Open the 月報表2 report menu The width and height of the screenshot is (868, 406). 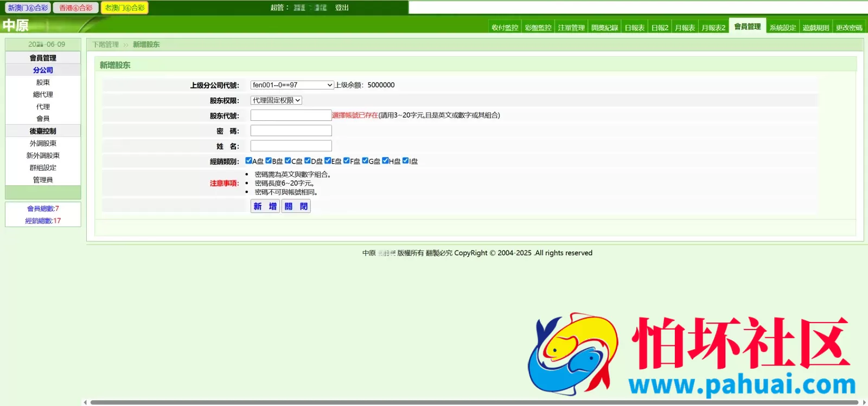tap(713, 28)
